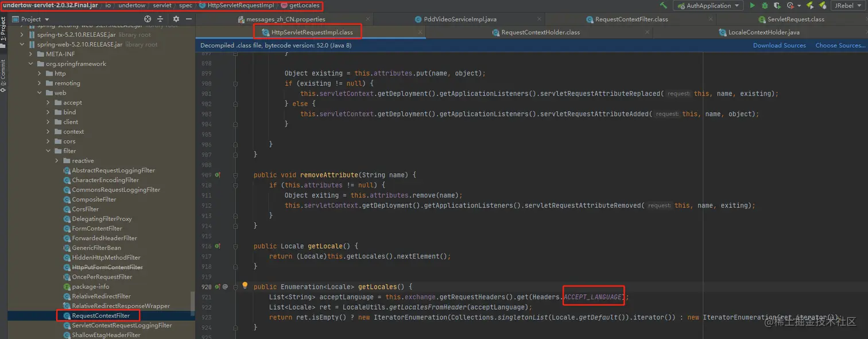The height and width of the screenshot is (339, 868).
Task: Click implements gutter icon at line 909
Action: click(x=218, y=175)
